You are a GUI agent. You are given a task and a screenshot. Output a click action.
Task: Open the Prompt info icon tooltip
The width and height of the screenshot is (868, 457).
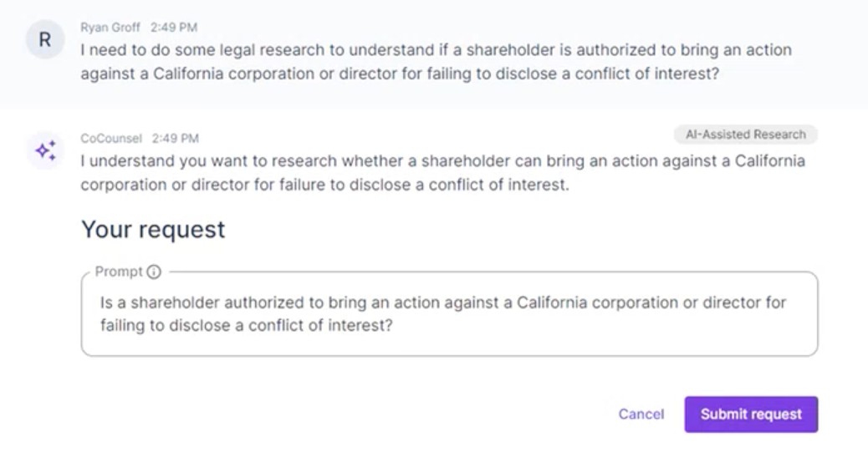coord(154,272)
